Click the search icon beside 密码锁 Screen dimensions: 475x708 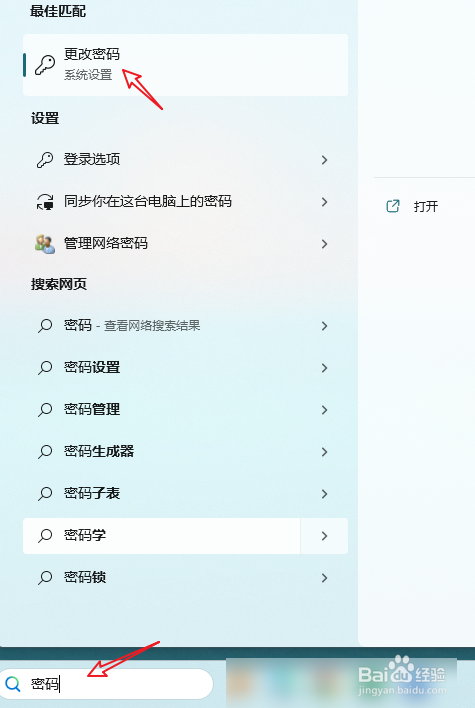(x=45, y=578)
